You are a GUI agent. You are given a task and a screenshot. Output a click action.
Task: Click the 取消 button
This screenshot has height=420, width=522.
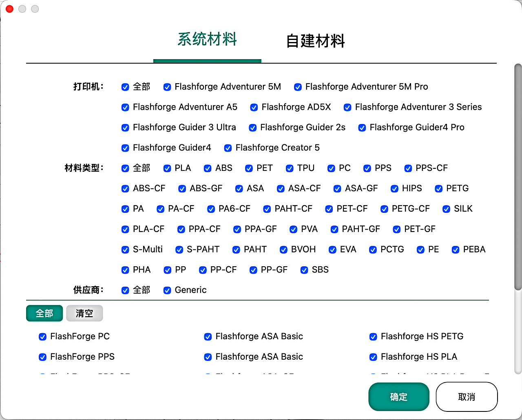tap(467, 397)
